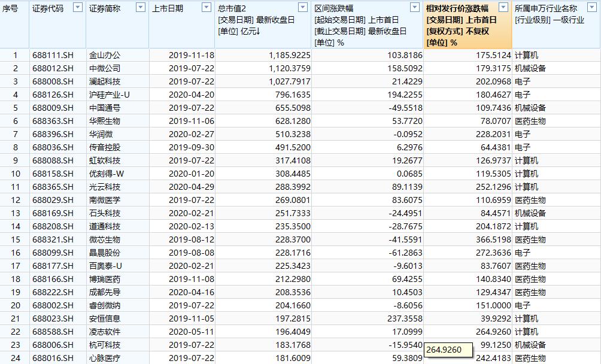Click stock name 石头科技
601x364 pixels.
(x=105, y=213)
